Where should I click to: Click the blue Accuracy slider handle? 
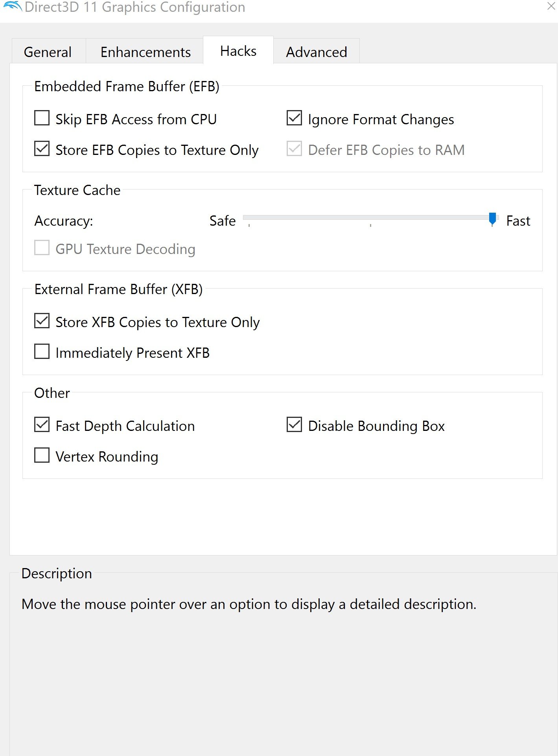492,219
